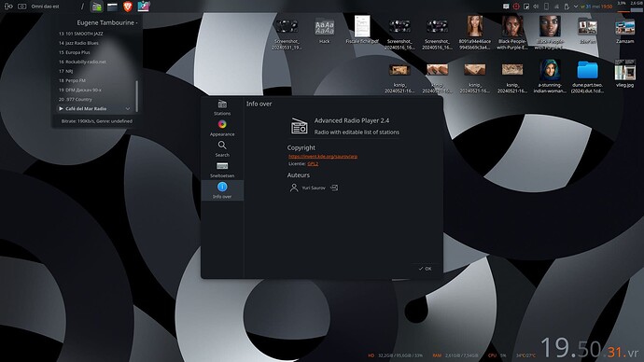Play the 17 NRJ station
644x362 pixels.
(95, 72)
